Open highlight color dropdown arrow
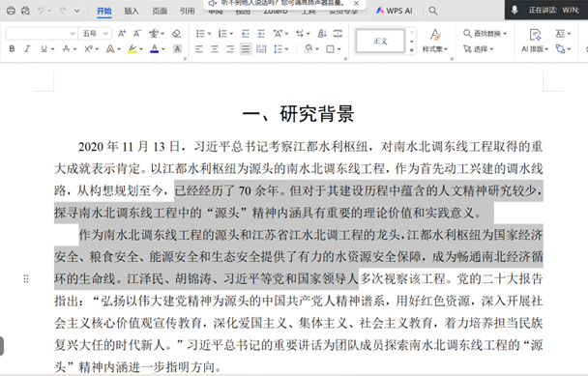 pos(141,49)
